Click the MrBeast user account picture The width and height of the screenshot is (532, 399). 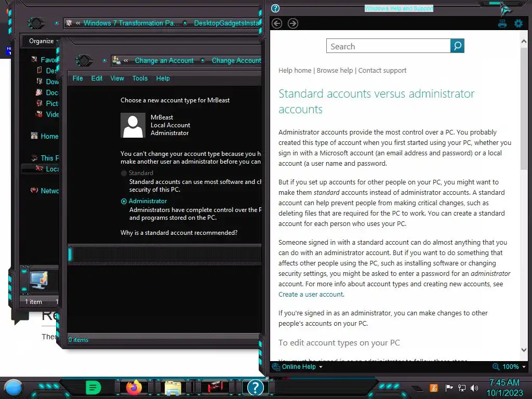tap(133, 125)
